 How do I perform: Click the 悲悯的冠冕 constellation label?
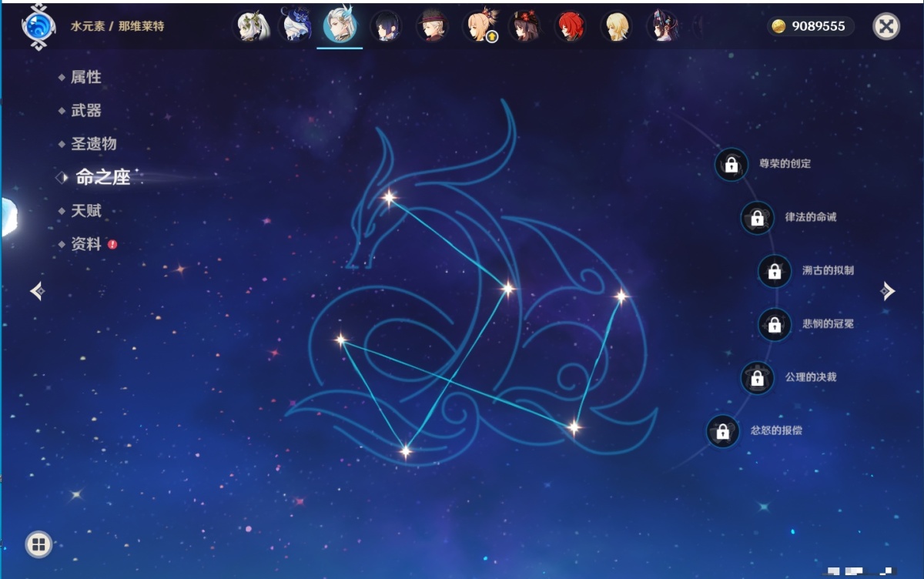click(828, 324)
